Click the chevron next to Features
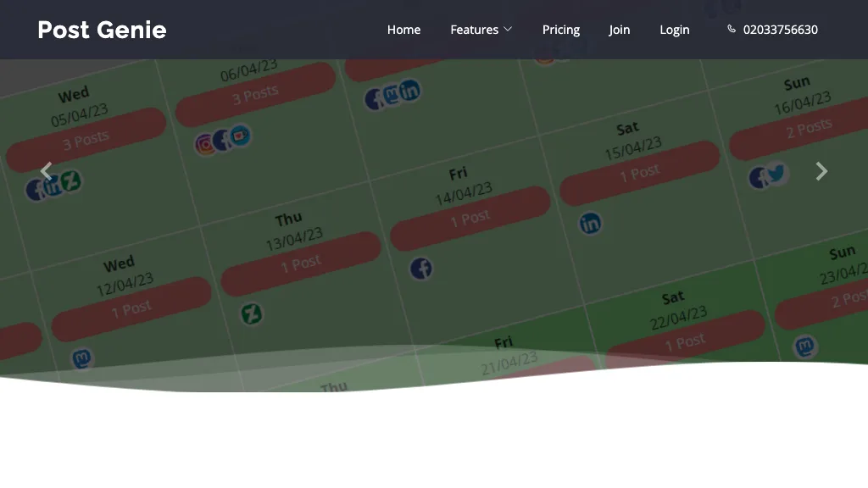868x488 pixels. tap(509, 30)
